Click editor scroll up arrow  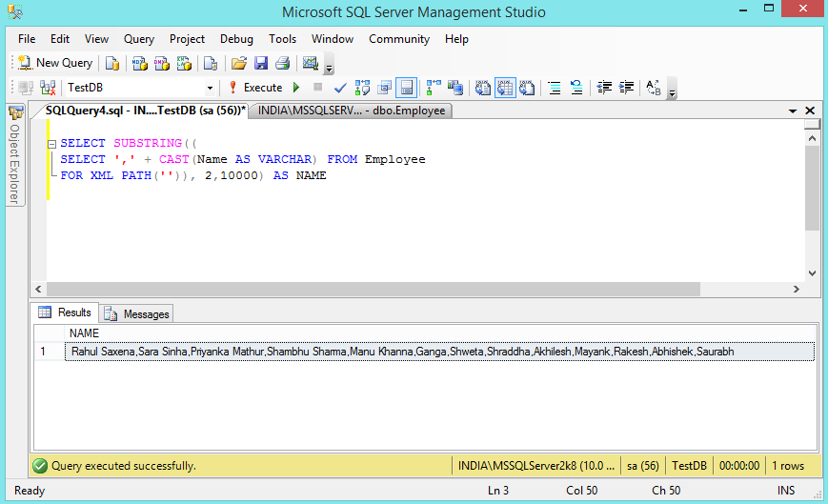coord(812,138)
